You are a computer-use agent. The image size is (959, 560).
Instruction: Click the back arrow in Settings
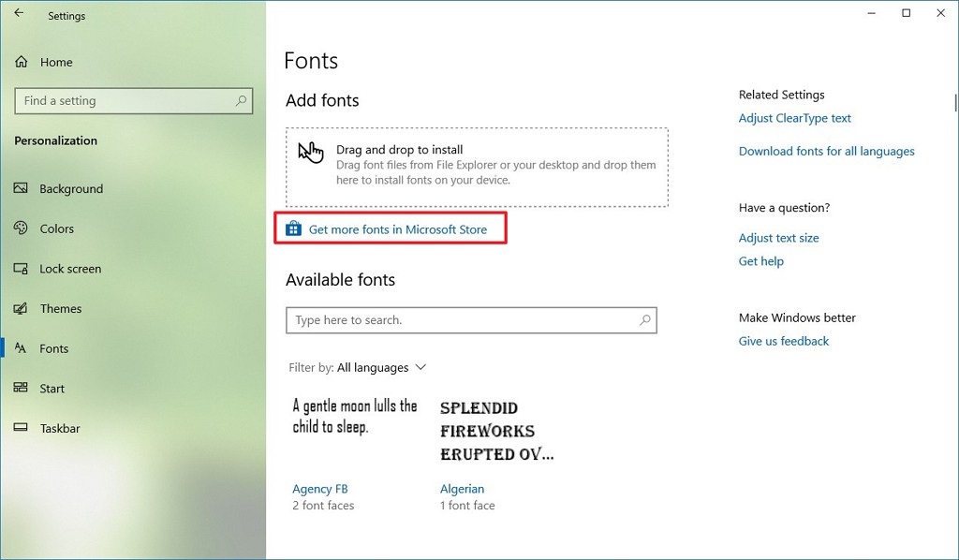[19, 13]
